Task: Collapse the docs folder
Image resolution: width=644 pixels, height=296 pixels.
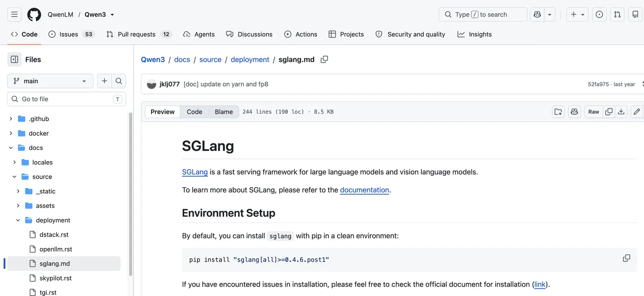Action: click(x=11, y=148)
